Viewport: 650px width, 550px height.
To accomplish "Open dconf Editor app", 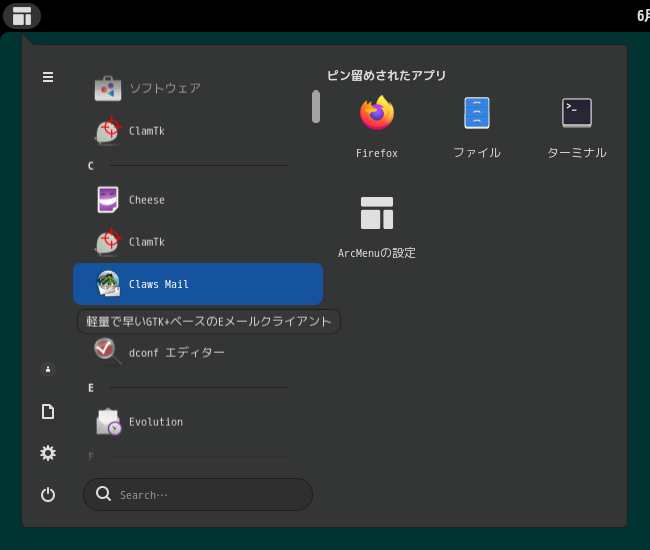I will (198, 353).
